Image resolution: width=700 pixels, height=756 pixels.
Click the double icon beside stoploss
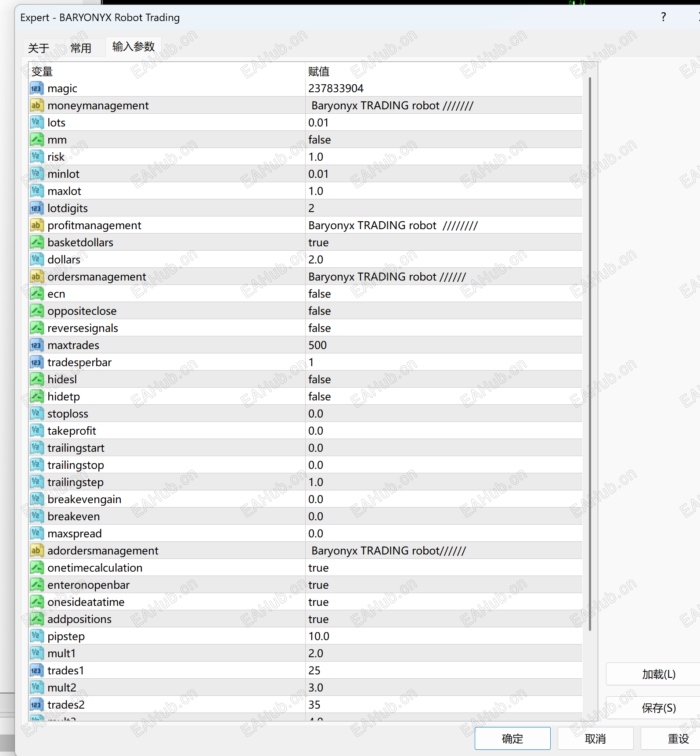tap(36, 414)
